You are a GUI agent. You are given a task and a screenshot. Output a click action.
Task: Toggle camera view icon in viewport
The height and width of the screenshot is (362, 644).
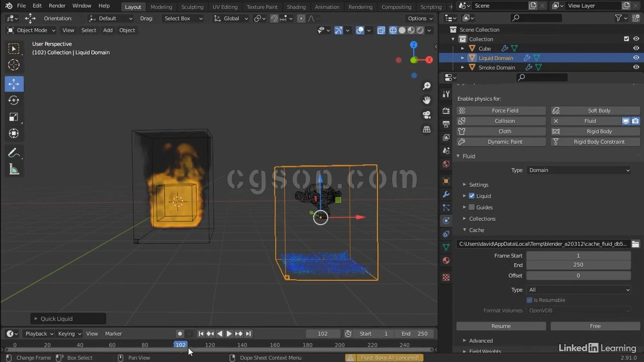[427, 115]
